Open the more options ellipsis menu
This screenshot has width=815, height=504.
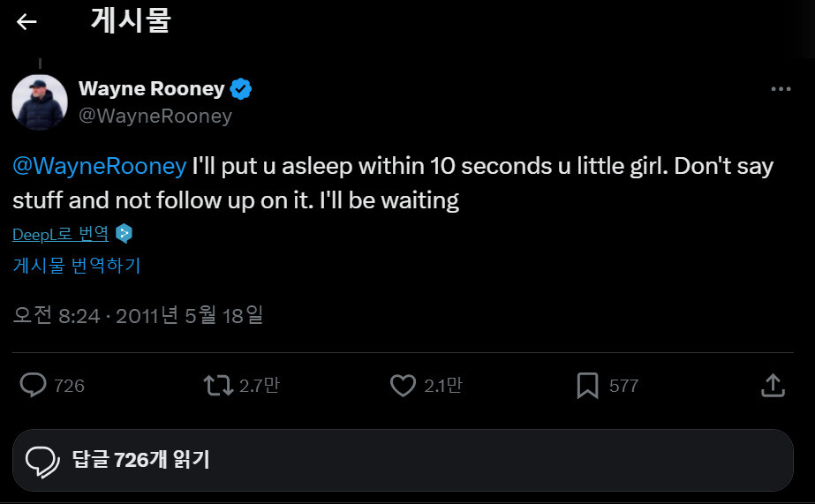pos(781,89)
